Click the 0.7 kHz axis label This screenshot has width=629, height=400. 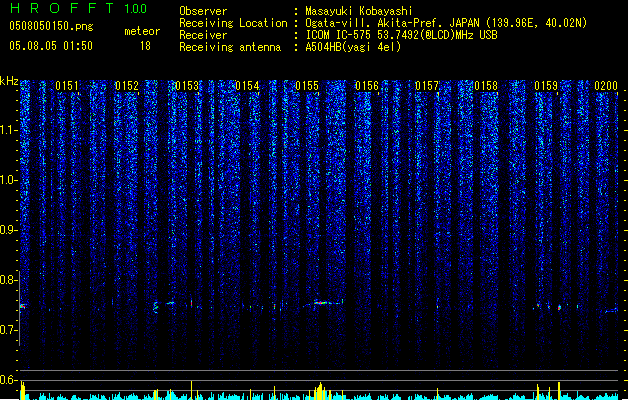click(8, 330)
